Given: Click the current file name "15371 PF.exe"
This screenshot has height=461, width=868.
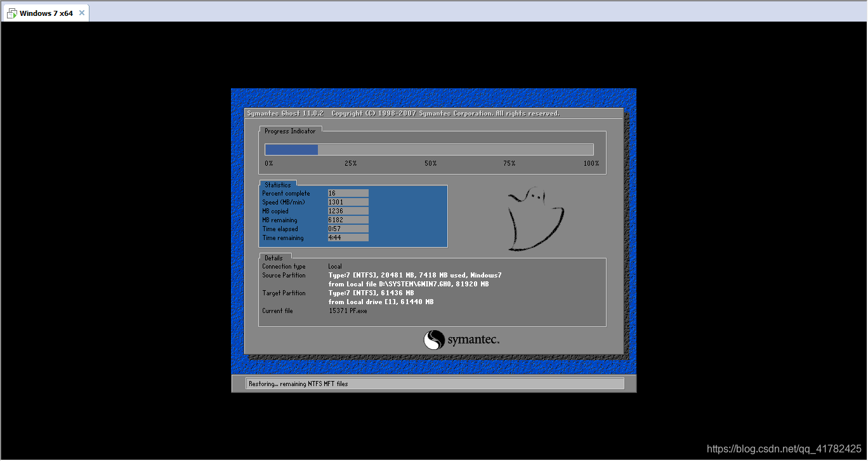Looking at the screenshot, I should [x=348, y=311].
